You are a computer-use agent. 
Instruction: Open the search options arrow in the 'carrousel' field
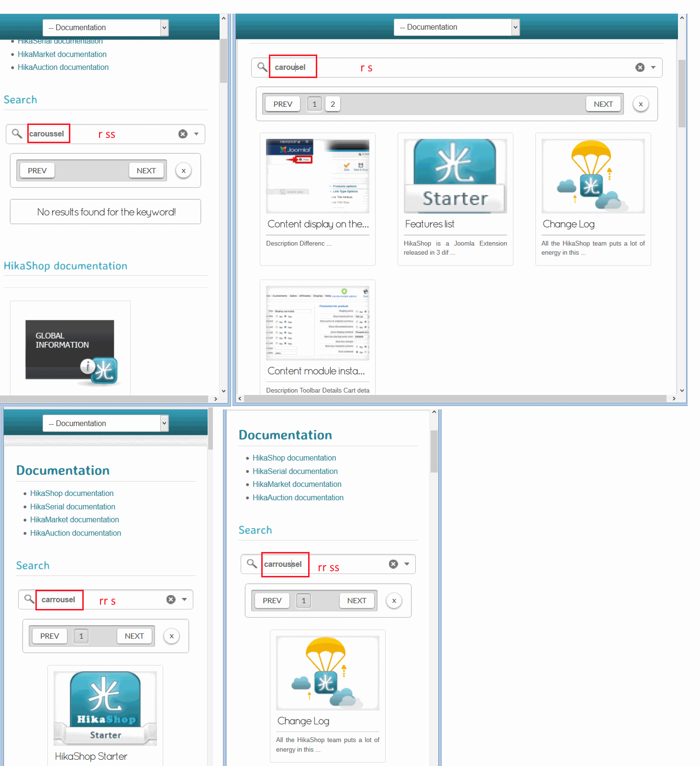184,599
